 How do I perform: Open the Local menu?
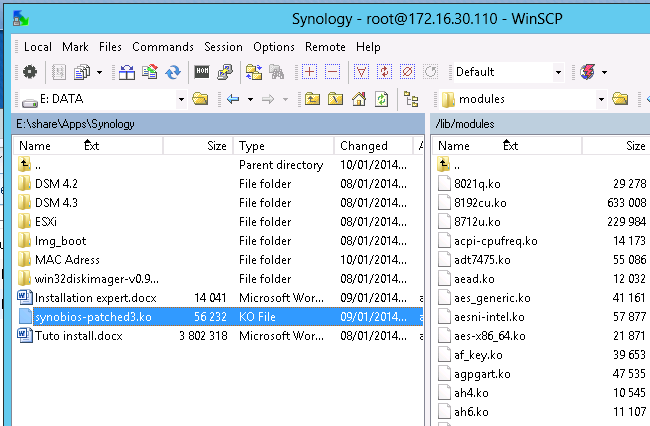(38, 47)
